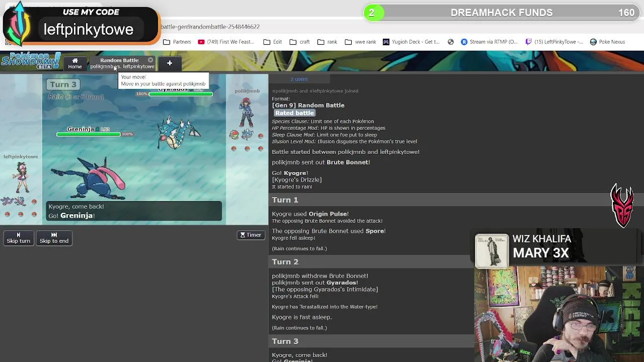Open Poke Nexus bookmark

click(x=607, y=42)
